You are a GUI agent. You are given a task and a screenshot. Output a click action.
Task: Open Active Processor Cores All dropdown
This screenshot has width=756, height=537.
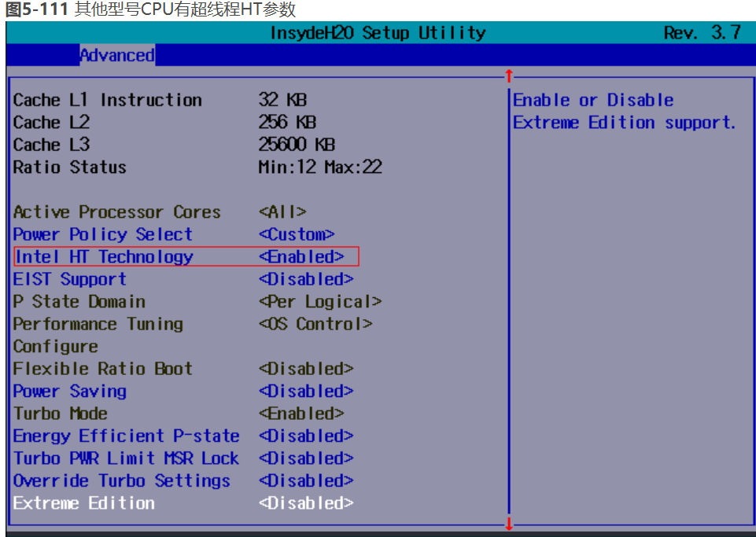pyautogui.click(x=282, y=212)
